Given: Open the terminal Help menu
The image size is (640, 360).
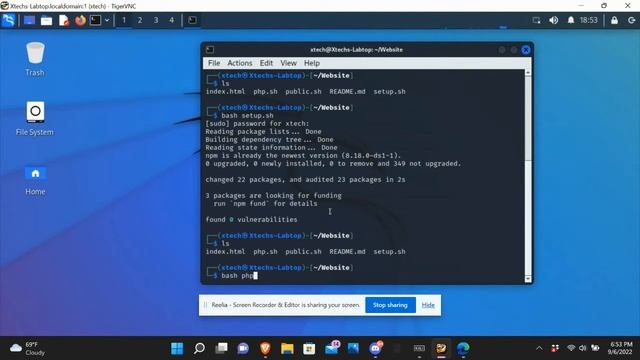Looking at the screenshot, I should coord(312,63).
